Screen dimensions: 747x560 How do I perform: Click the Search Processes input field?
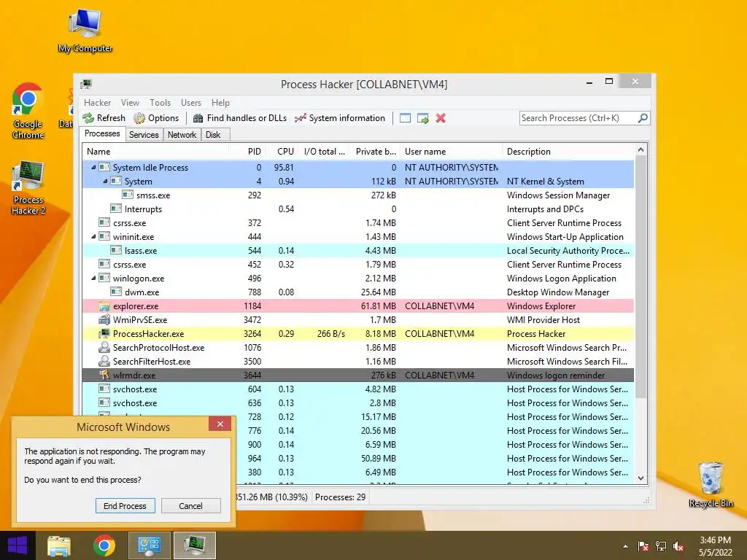point(578,118)
